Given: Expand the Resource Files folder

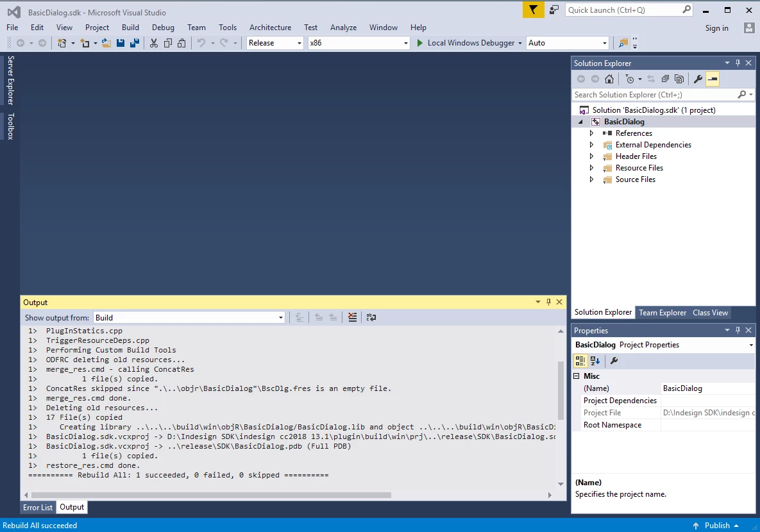Looking at the screenshot, I should coord(591,168).
